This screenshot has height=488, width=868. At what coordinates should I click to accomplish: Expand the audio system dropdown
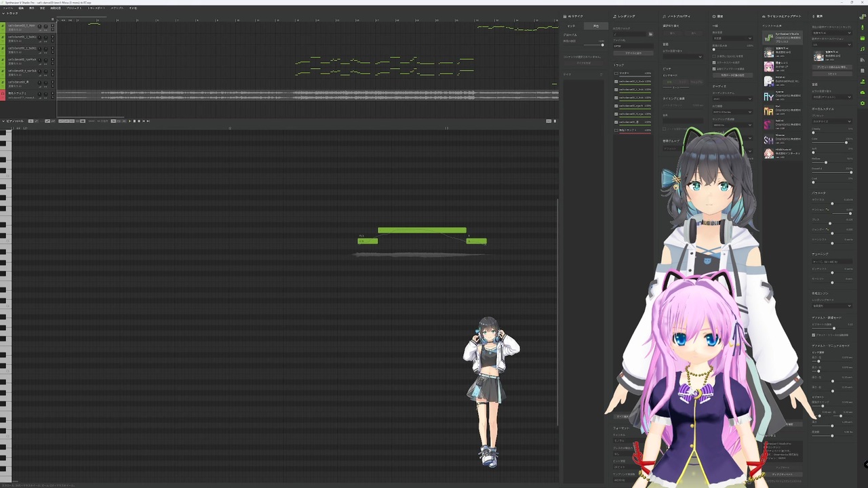pyautogui.click(x=732, y=99)
